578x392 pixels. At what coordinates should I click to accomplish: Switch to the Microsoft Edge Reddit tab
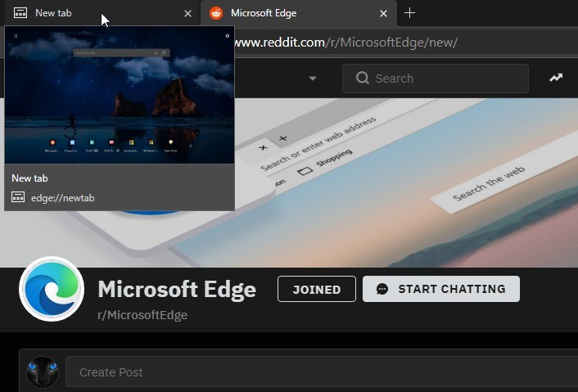point(299,13)
